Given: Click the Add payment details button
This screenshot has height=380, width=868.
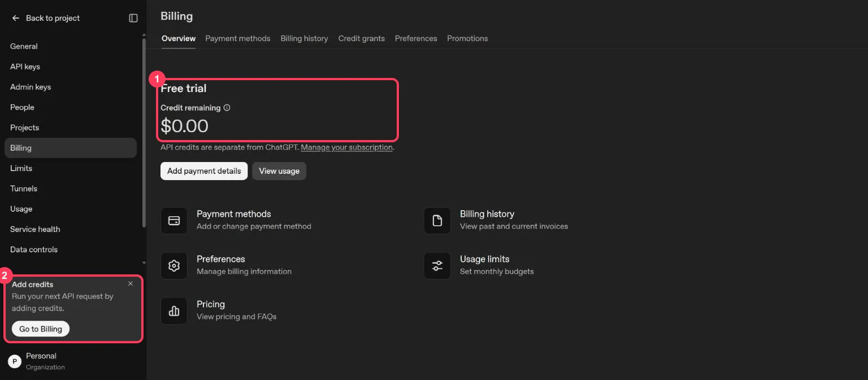Looking at the screenshot, I should point(204,171).
